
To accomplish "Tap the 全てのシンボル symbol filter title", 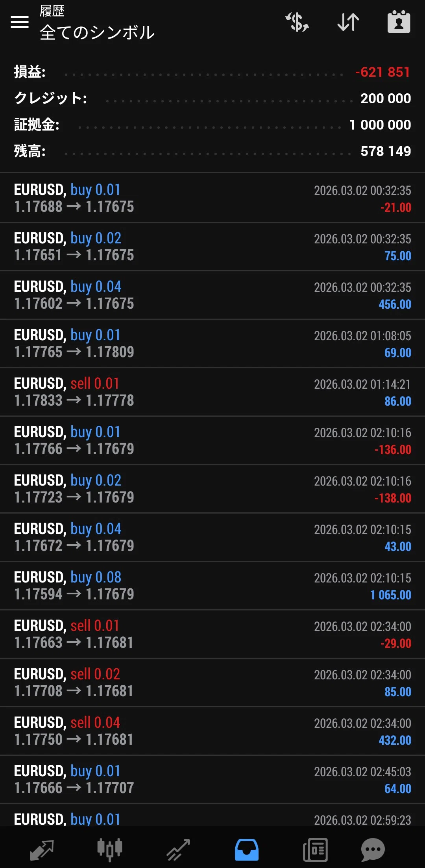I will [97, 33].
